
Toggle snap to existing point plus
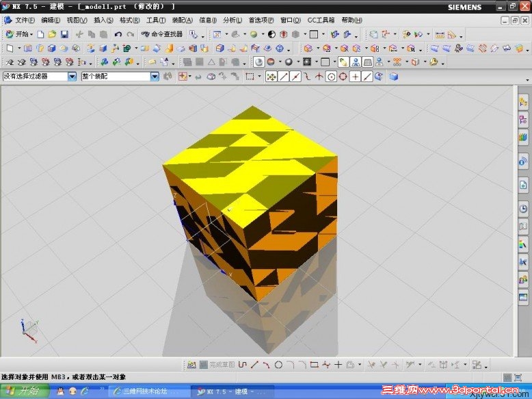[355, 77]
